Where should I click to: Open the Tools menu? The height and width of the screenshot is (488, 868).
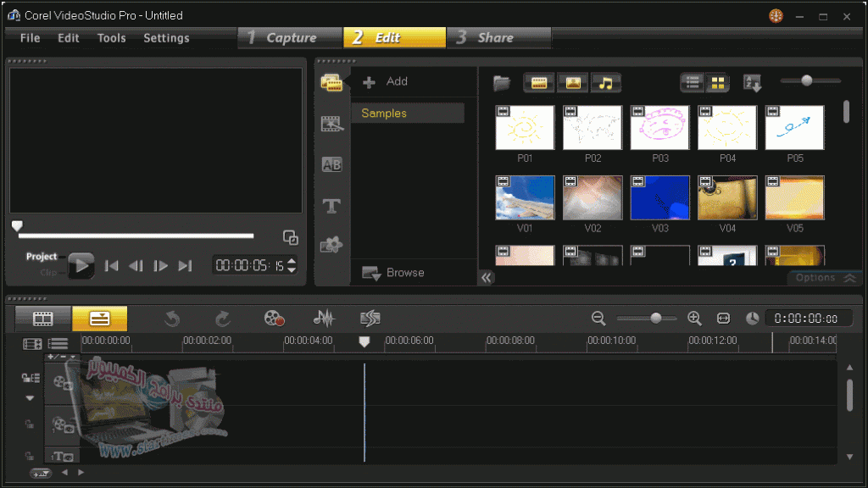pos(111,37)
